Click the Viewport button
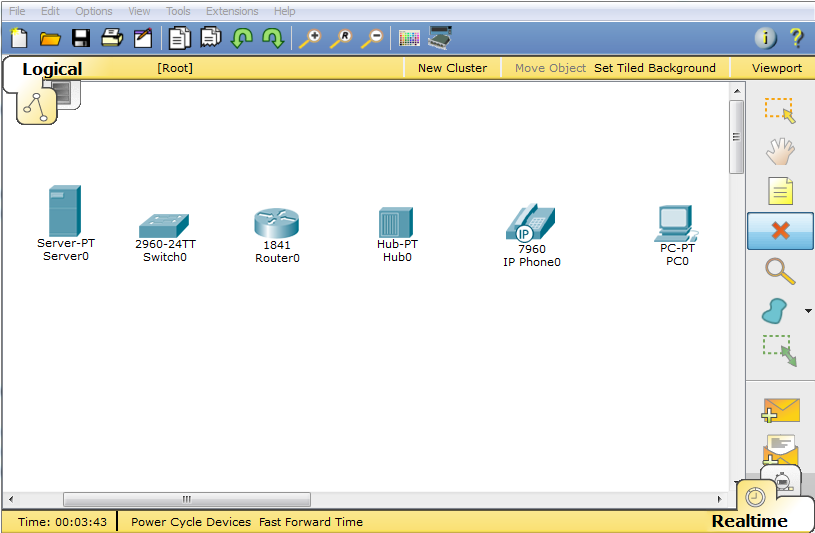This screenshot has height=533, width=815. click(777, 68)
